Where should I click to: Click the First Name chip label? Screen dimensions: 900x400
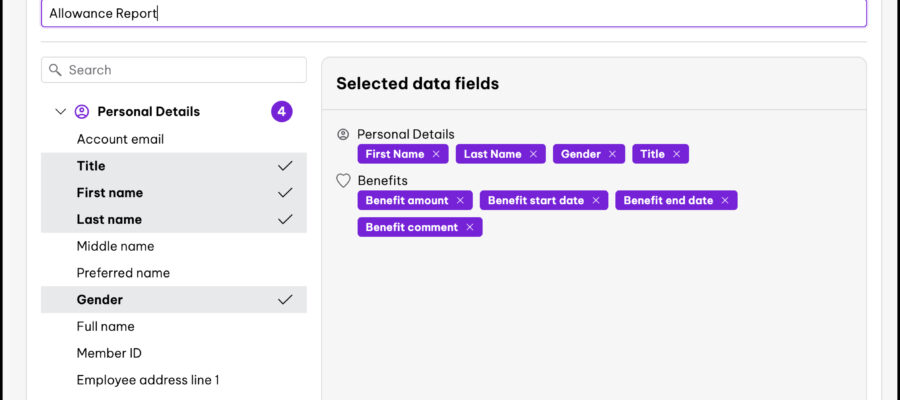coord(395,154)
